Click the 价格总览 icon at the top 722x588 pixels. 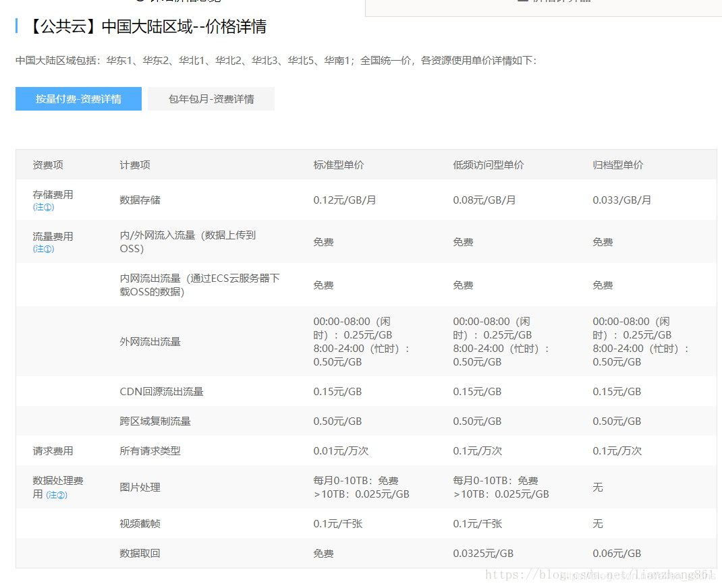(x=138, y=3)
